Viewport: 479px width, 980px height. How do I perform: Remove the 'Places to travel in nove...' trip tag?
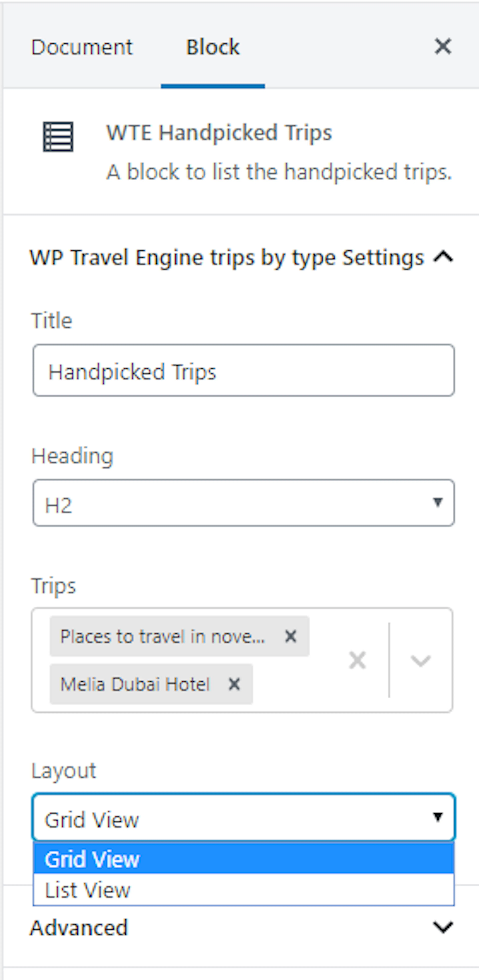tap(291, 636)
